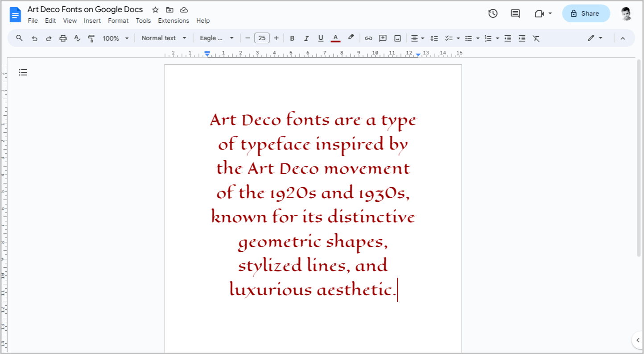Undo the last edit
Image resolution: width=644 pixels, height=354 pixels.
tap(34, 38)
